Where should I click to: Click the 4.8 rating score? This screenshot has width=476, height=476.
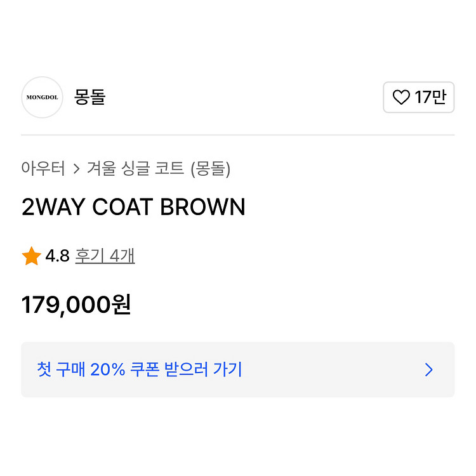pyautogui.click(x=57, y=256)
